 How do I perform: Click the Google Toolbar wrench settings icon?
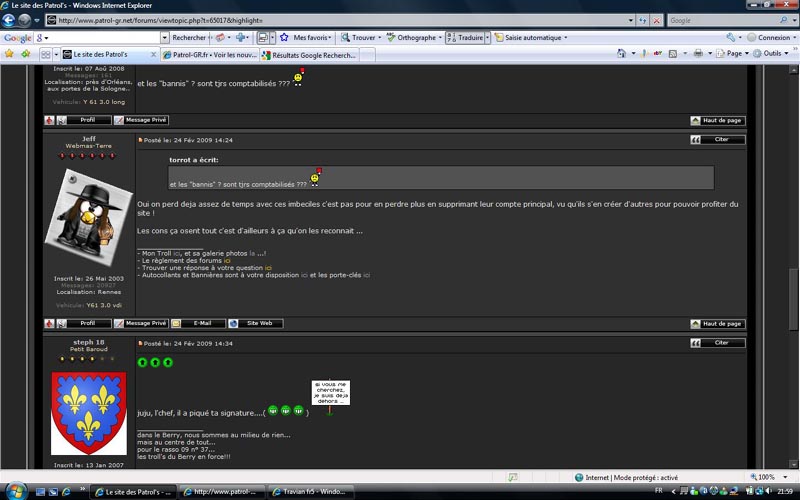click(x=731, y=37)
